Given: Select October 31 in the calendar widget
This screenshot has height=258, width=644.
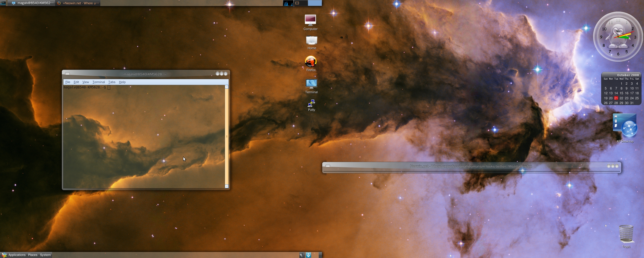Looking at the screenshot, I should 632,103.
